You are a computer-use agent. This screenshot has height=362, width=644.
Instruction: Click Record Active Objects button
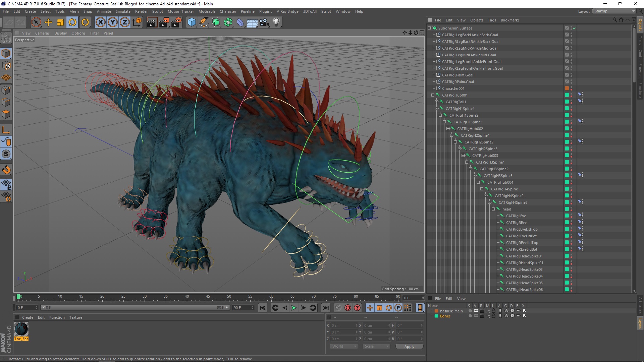(x=338, y=308)
